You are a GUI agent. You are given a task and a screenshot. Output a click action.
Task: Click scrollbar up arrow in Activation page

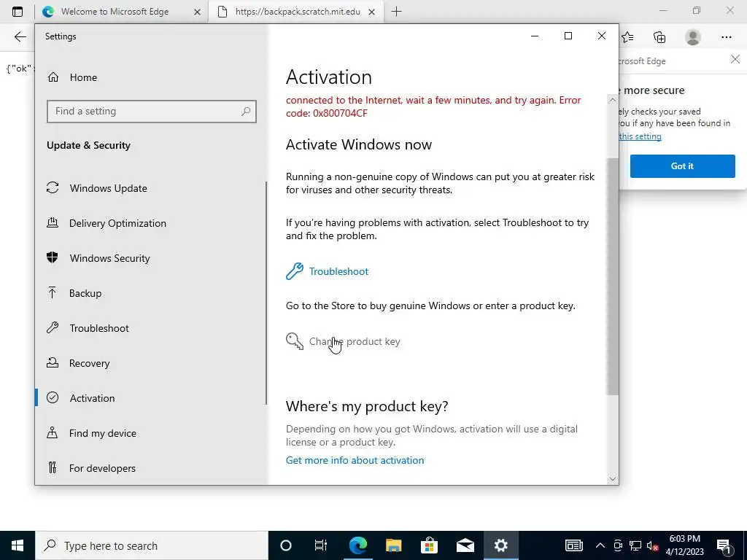[x=613, y=99]
